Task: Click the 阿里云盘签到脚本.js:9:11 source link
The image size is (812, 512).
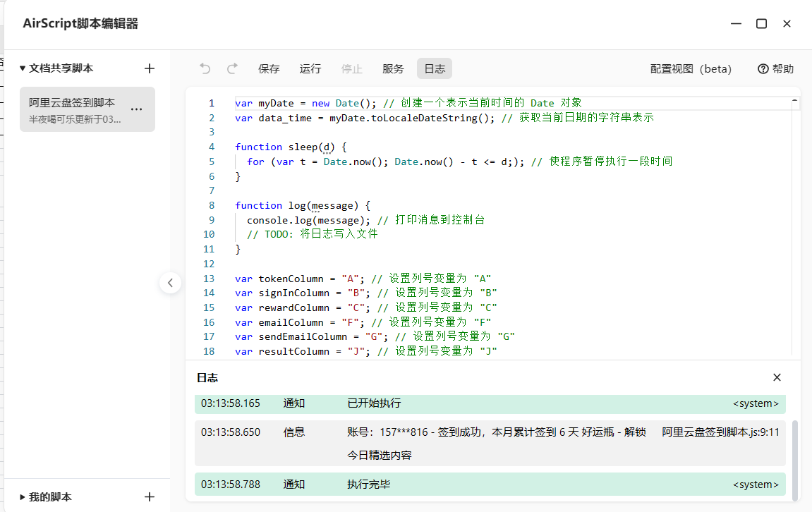Action: click(x=720, y=432)
